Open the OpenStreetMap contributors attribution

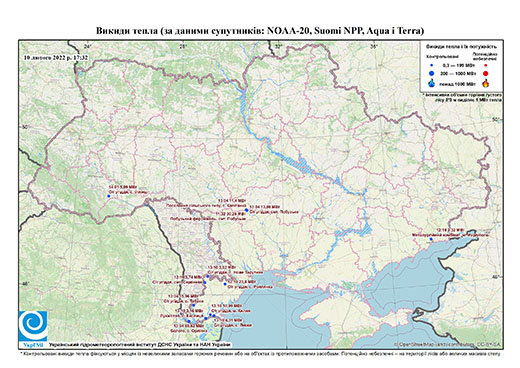pyautogui.click(x=447, y=344)
